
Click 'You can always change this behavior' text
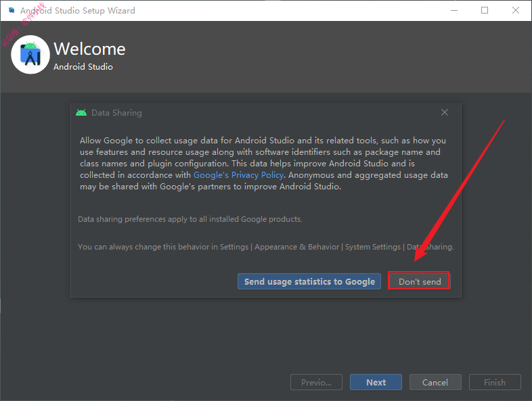click(x=265, y=247)
